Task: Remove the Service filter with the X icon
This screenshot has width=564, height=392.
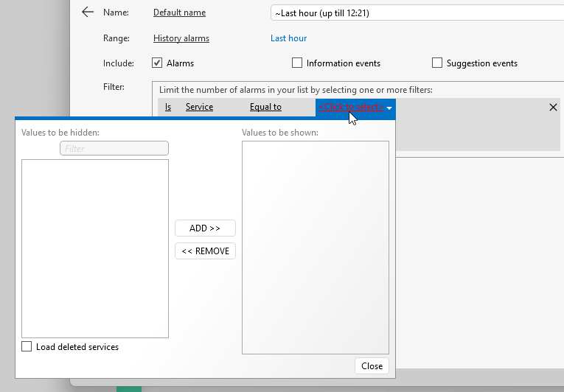Action: [x=553, y=108]
